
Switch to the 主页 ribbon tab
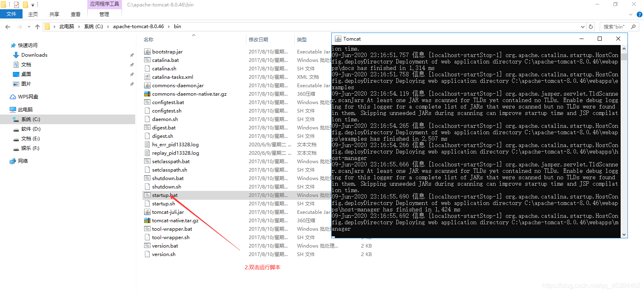[33, 14]
